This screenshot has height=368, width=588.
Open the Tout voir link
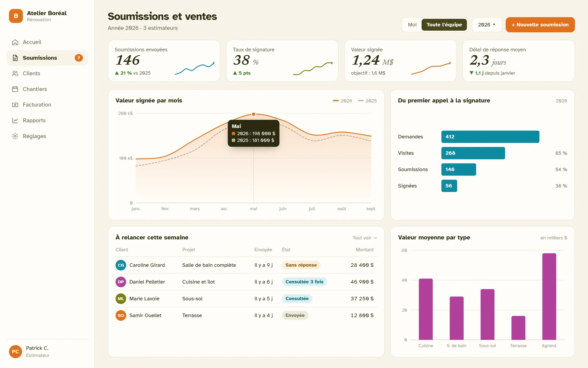365,238
